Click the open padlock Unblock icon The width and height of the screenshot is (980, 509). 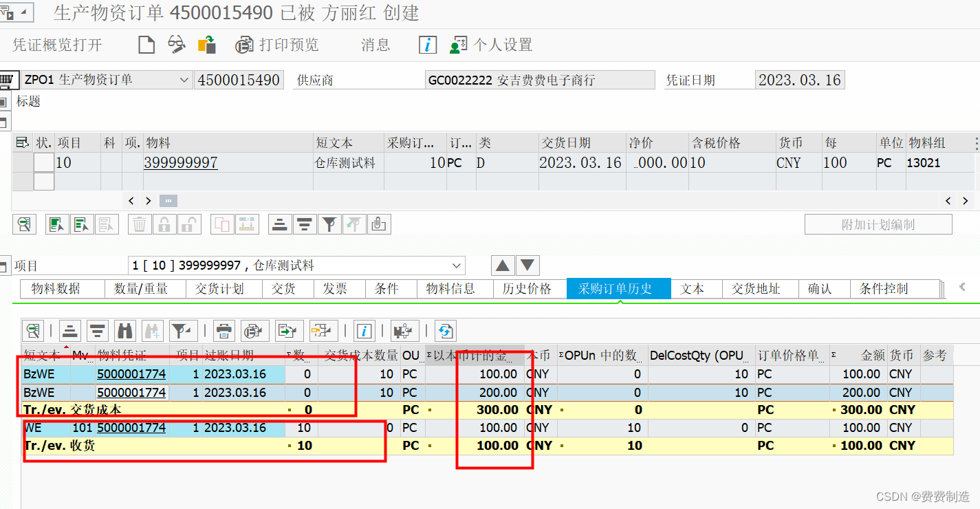(189, 224)
